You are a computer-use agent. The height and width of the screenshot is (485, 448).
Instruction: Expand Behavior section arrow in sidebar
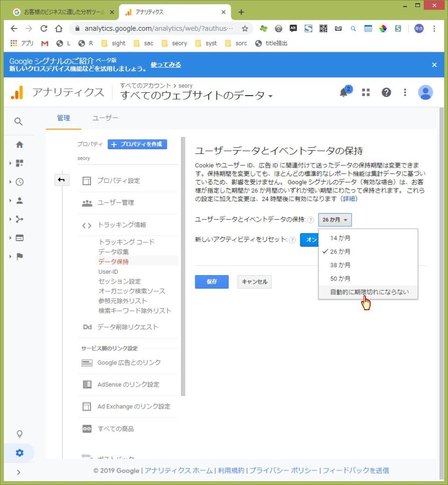[10, 238]
